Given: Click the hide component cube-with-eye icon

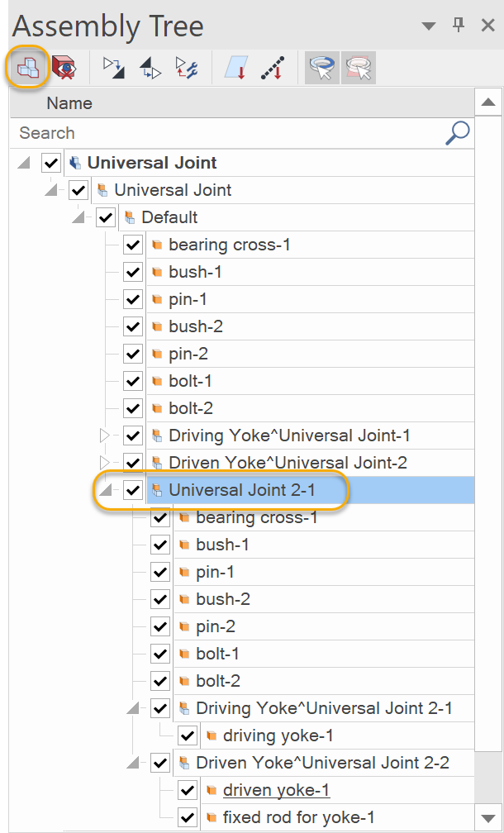Looking at the screenshot, I should [64, 68].
